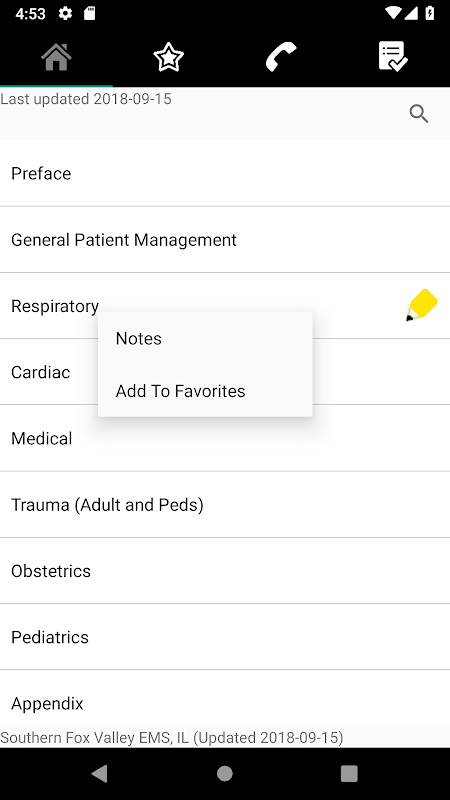
Task: Choose Add To Favorites in popup menu
Action: tap(205, 391)
